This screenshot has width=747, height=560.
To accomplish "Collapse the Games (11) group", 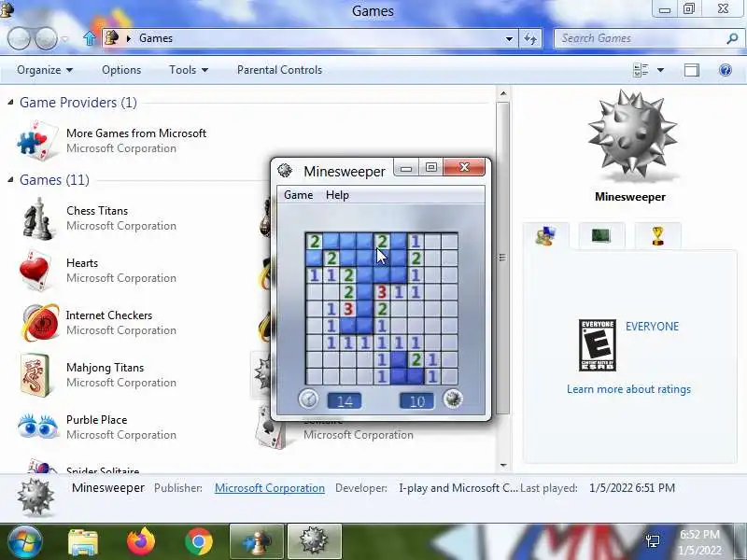I will click(10, 179).
